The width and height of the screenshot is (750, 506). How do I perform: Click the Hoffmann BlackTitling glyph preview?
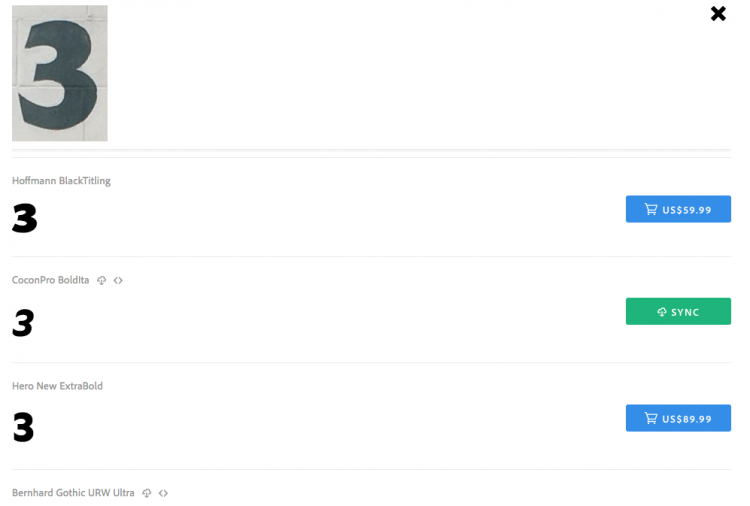(25, 219)
